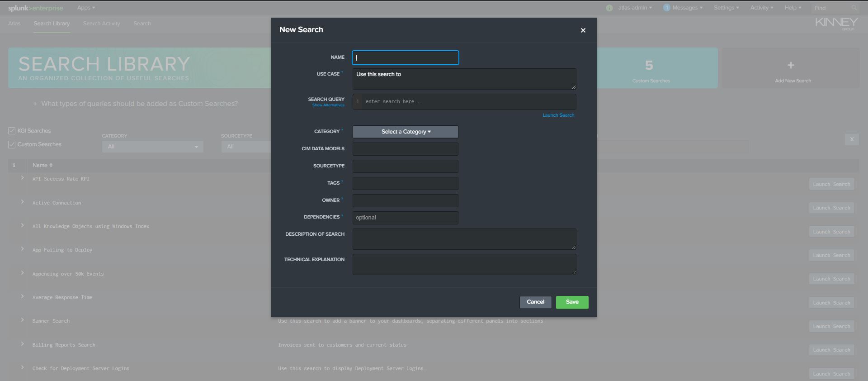Switch to Search Activity tab
The image size is (868, 381).
[102, 24]
